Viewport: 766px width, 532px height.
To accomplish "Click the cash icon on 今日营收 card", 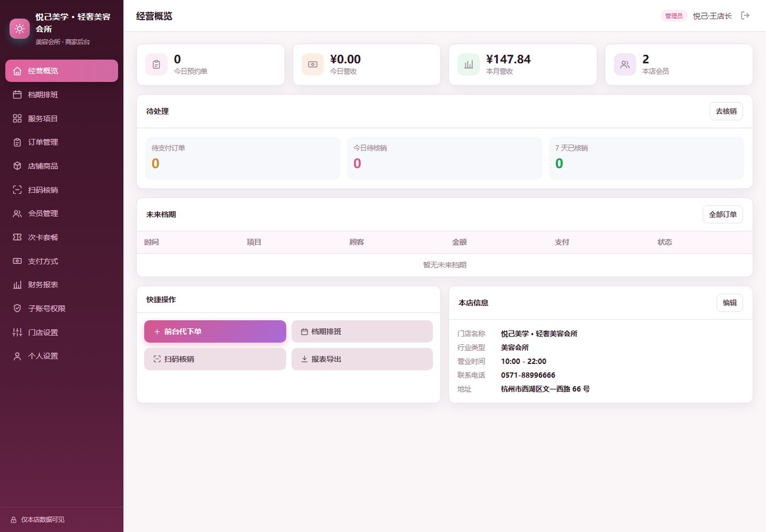I will coord(312,65).
